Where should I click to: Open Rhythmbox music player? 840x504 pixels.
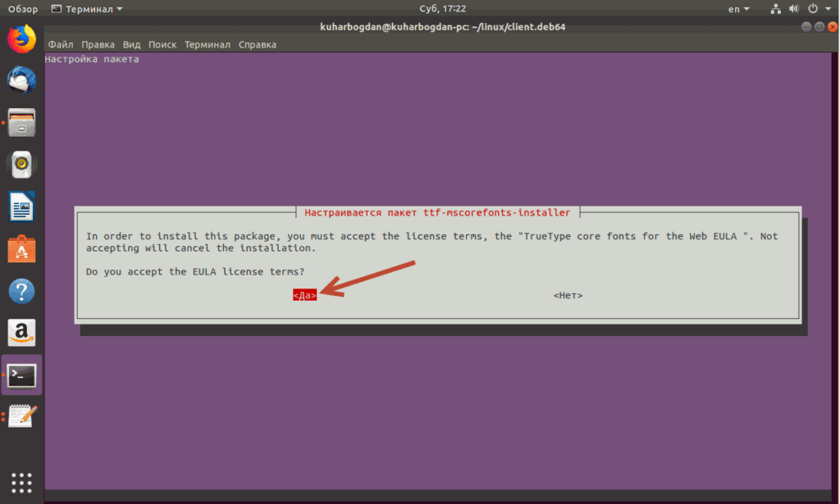[x=21, y=165]
